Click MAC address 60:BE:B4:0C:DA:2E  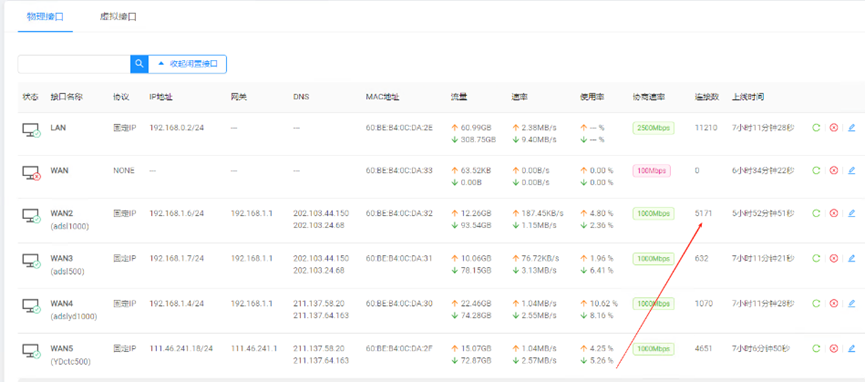[x=399, y=128]
